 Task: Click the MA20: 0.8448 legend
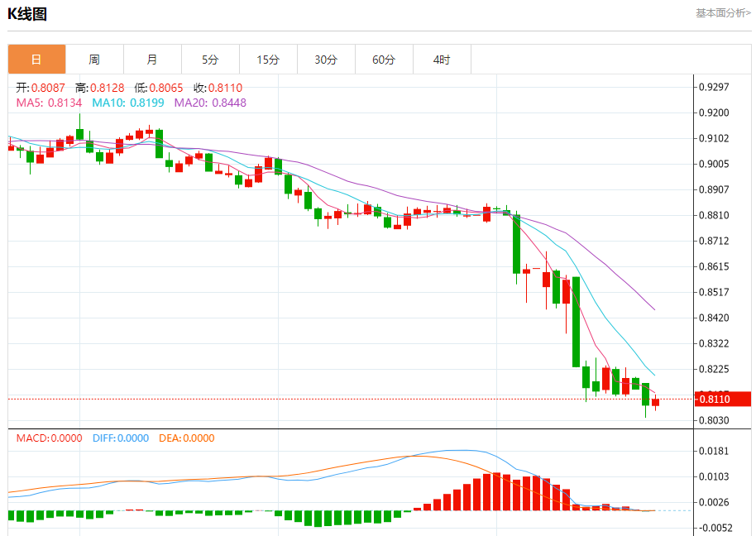point(210,103)
